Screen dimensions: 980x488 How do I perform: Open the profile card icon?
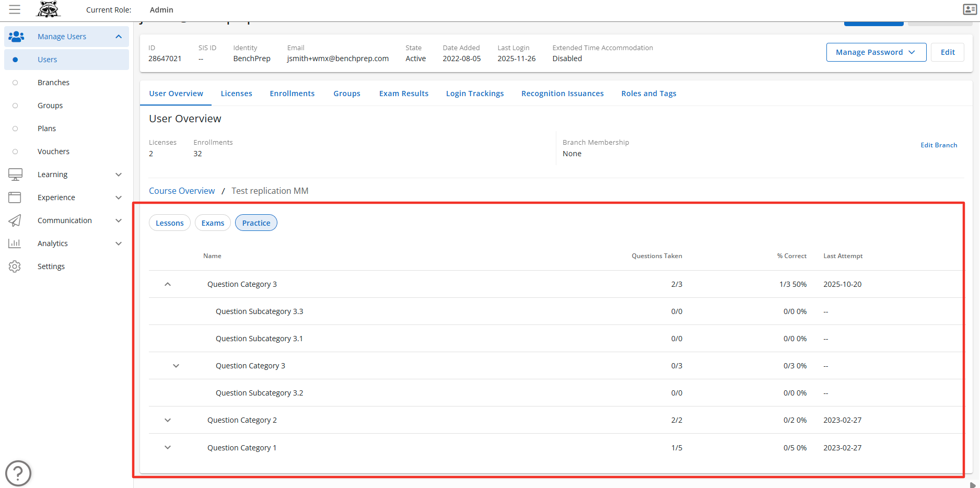pyautogui.click(x=970, y=9)
